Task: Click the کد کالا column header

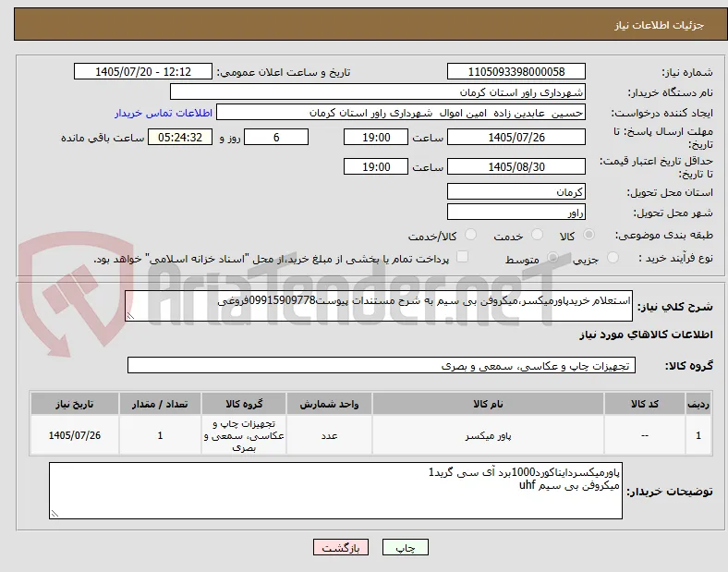Action: 645,404
